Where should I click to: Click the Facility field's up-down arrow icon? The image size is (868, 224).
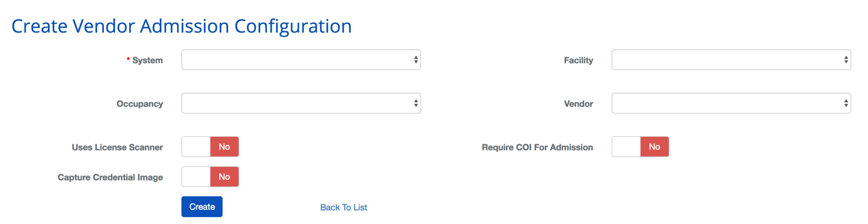(846, 60)
